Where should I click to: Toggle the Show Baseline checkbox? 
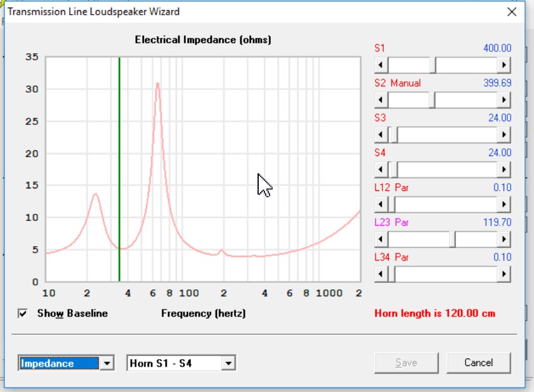pos(23,313)
